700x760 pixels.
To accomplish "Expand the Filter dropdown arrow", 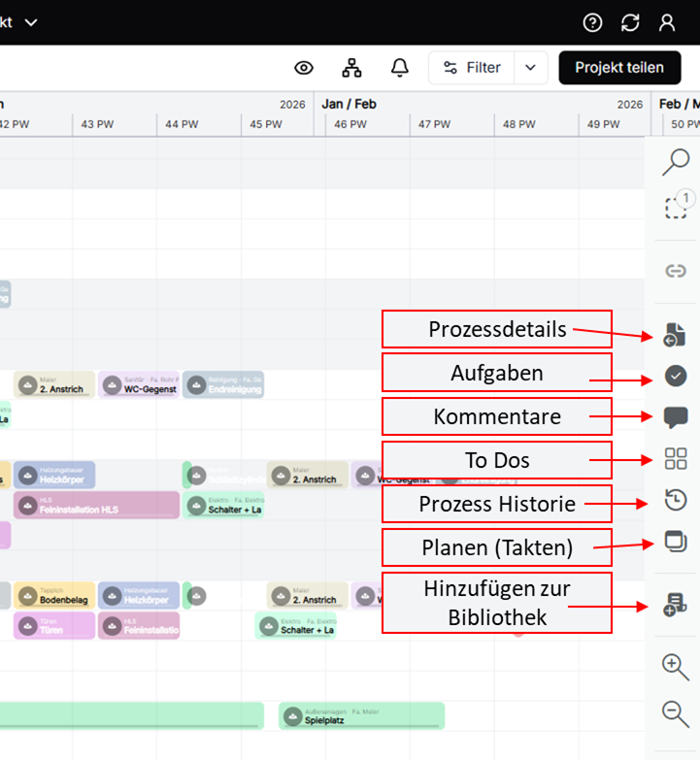I will click(529, 68).
